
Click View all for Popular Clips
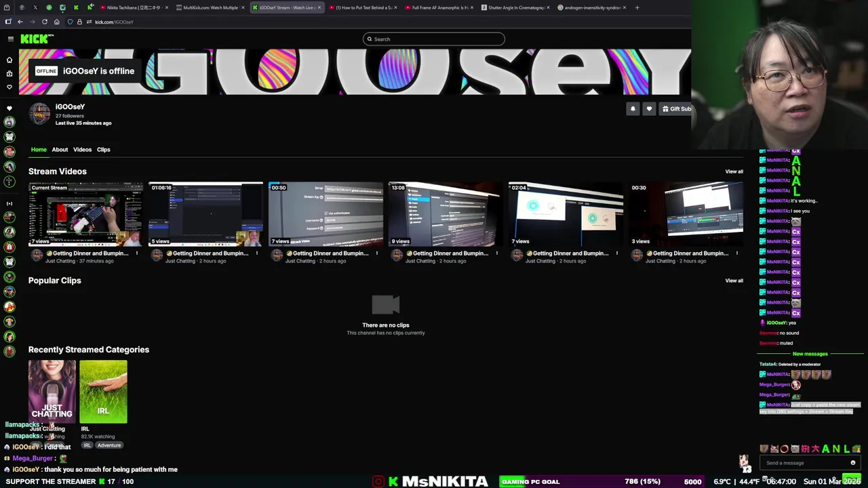point(734,281)
